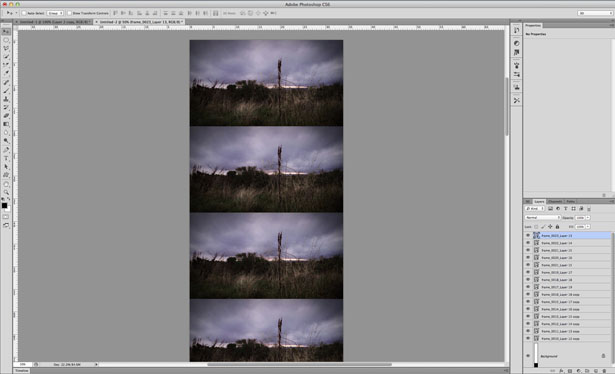Click the zoom percentage field in status bar
This screenshot has height=374, width=615.
coord(23,364)
